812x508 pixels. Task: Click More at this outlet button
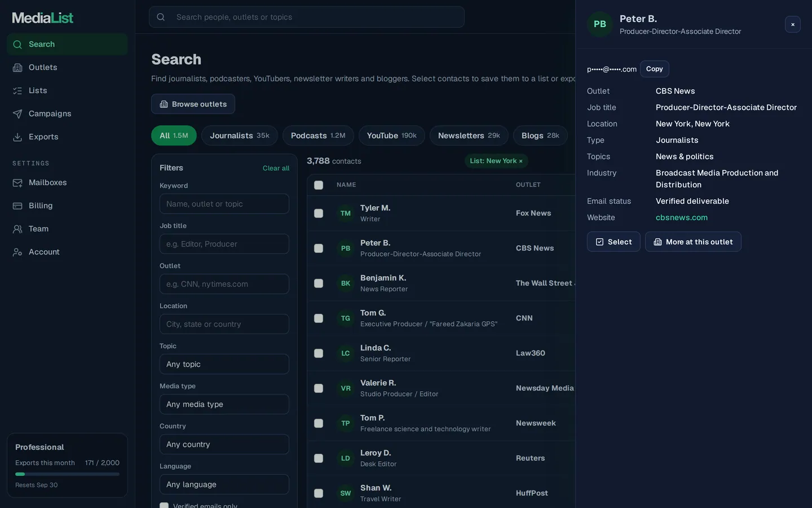coord(693,242)
